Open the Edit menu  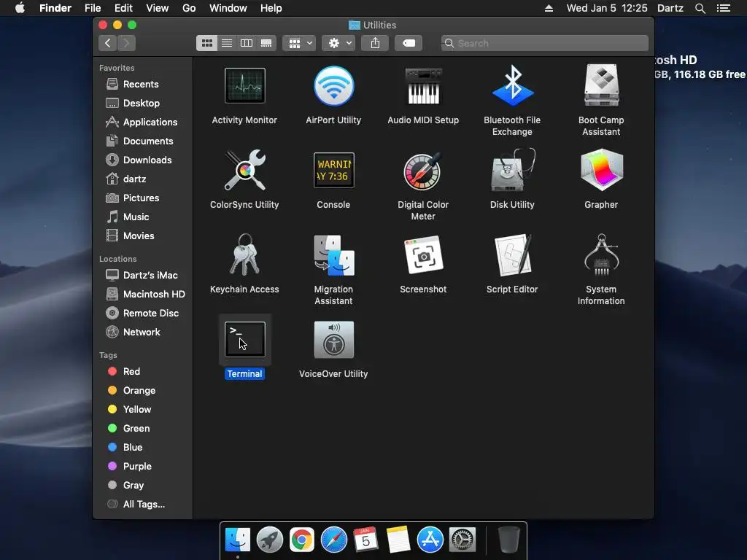click(x=123, y=8)
